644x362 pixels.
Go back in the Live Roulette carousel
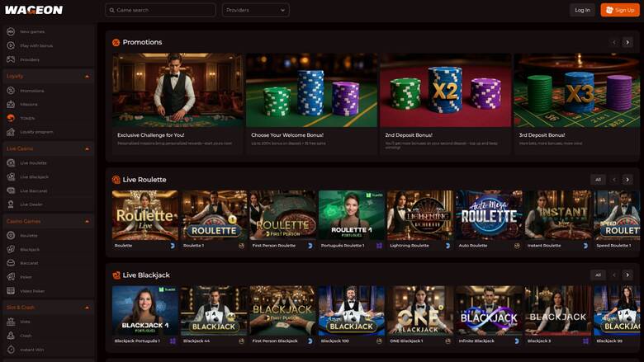[614, 179]
